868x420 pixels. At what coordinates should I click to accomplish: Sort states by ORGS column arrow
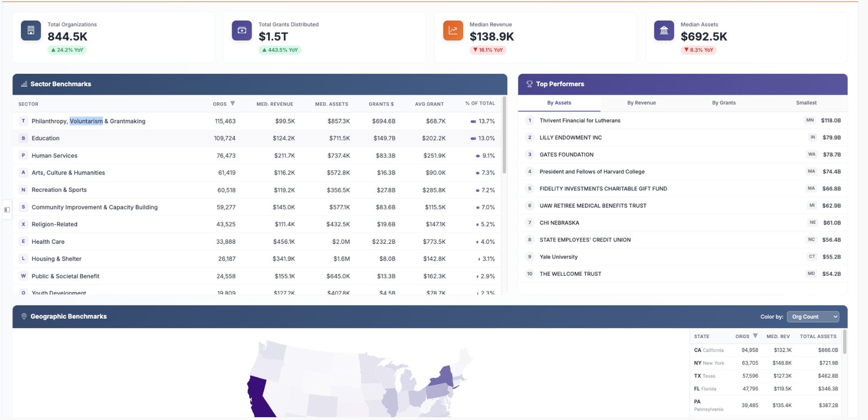coord(755,336)
